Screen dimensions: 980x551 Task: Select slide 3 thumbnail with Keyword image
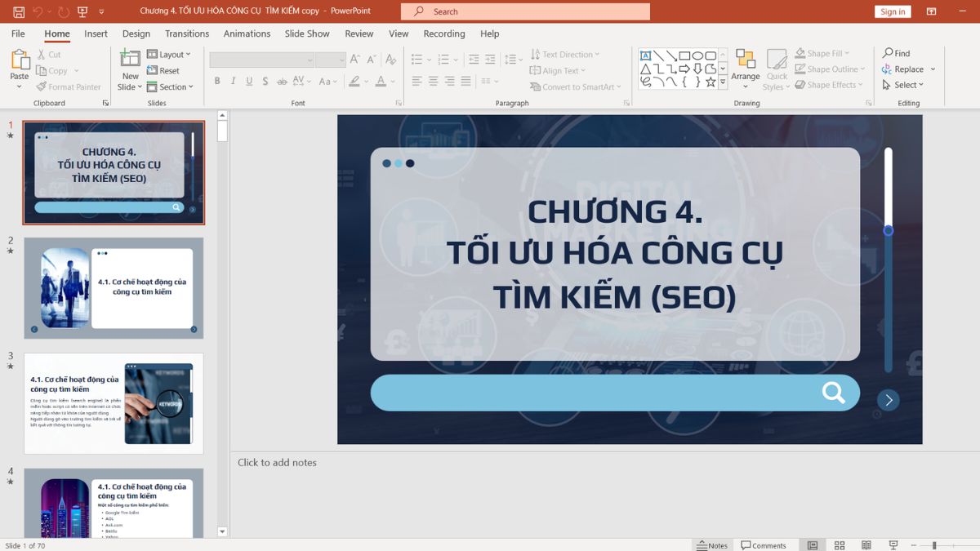[x=114, y=403]
